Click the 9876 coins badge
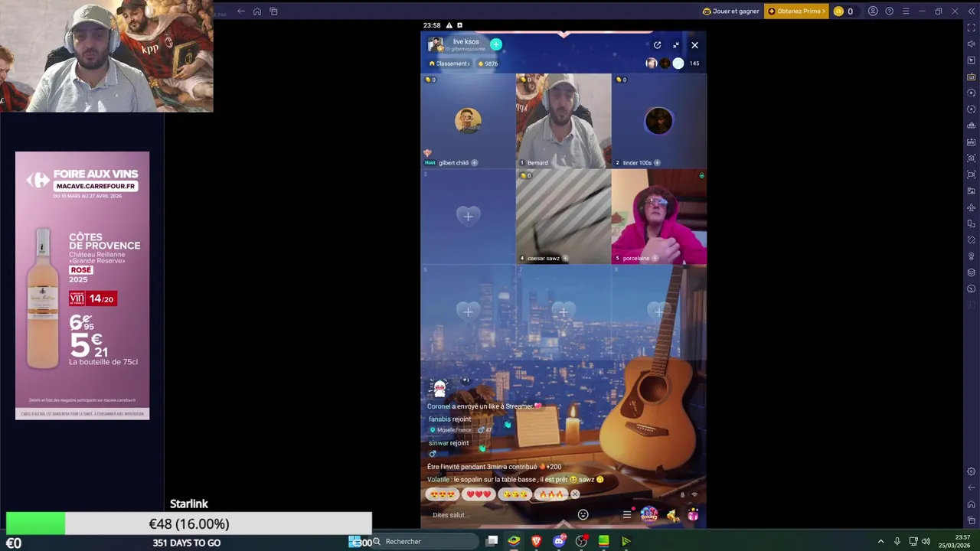The width and height of the screenshot is (980, 551). pos(488,64)
